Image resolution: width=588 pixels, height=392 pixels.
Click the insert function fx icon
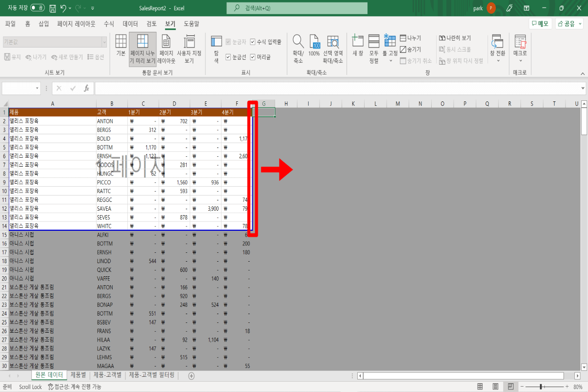tap(86, 89)
